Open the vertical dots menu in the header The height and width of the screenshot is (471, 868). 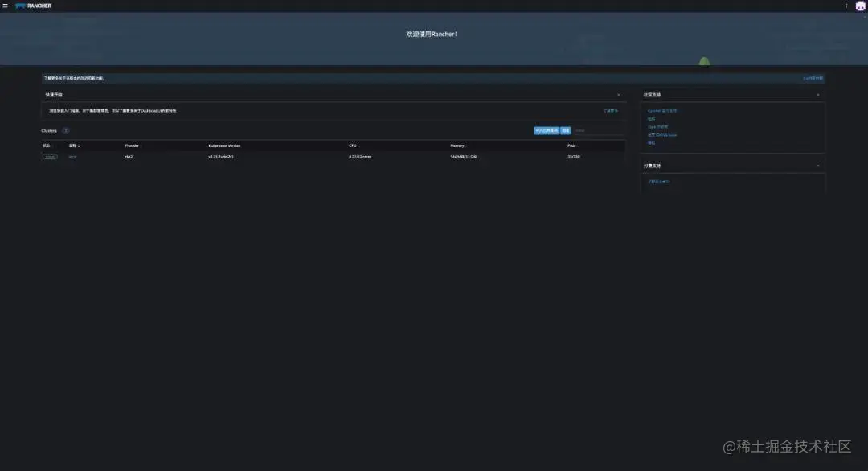(x=846, y=6)
